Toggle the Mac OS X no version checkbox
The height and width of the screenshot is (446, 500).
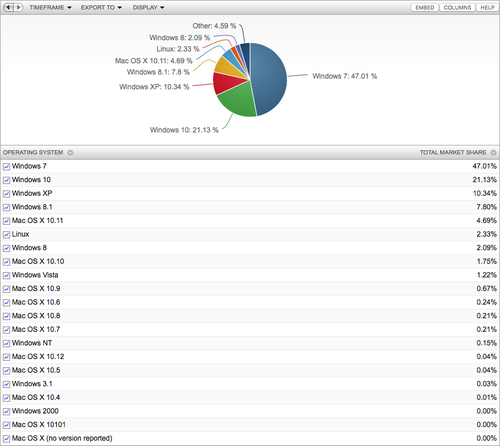pos(6,439)
